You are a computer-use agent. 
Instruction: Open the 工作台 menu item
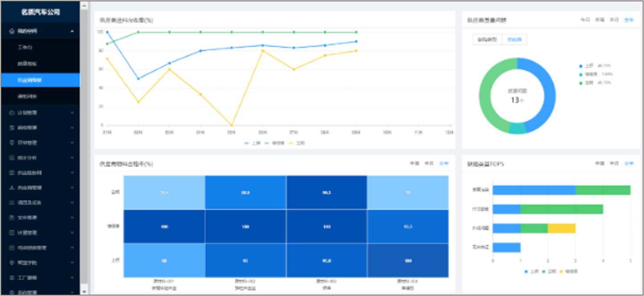tap(25, 47)
